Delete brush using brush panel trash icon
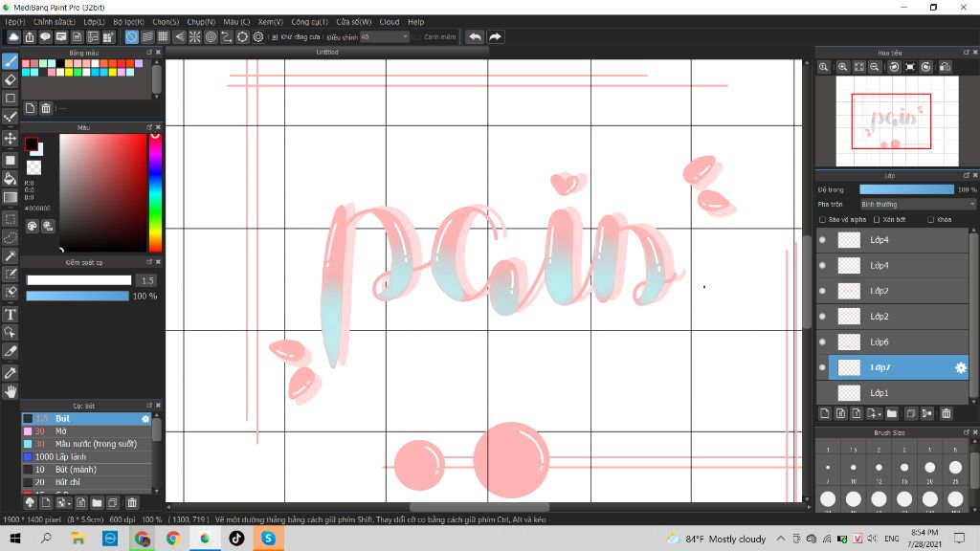 132,502
